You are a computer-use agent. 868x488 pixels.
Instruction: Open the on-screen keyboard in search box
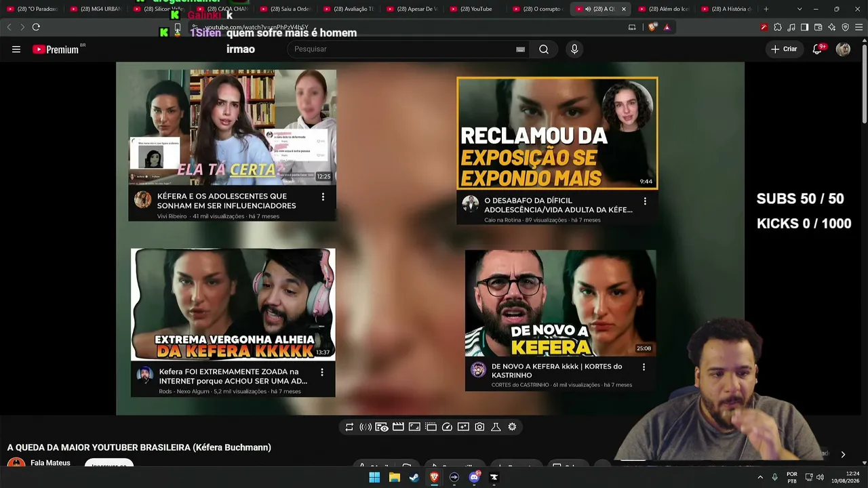tap(520, 49)
